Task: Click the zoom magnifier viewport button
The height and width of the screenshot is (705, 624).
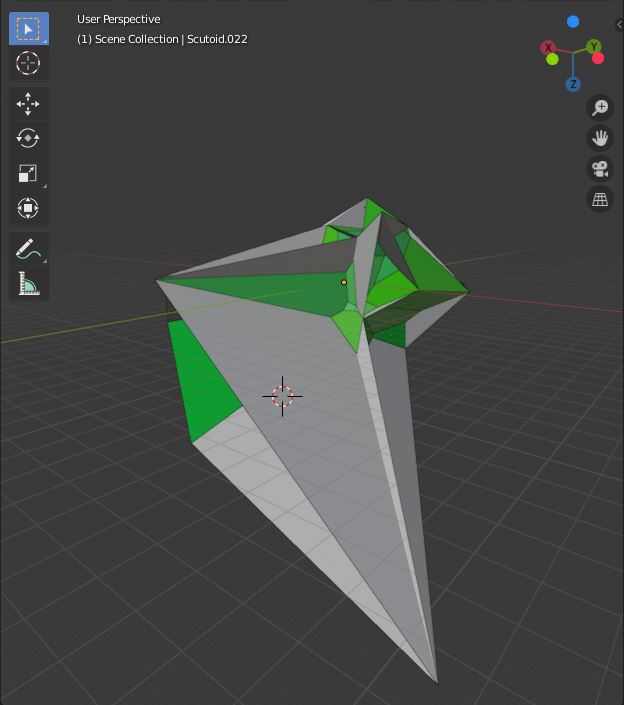Action: coord(600,108)
